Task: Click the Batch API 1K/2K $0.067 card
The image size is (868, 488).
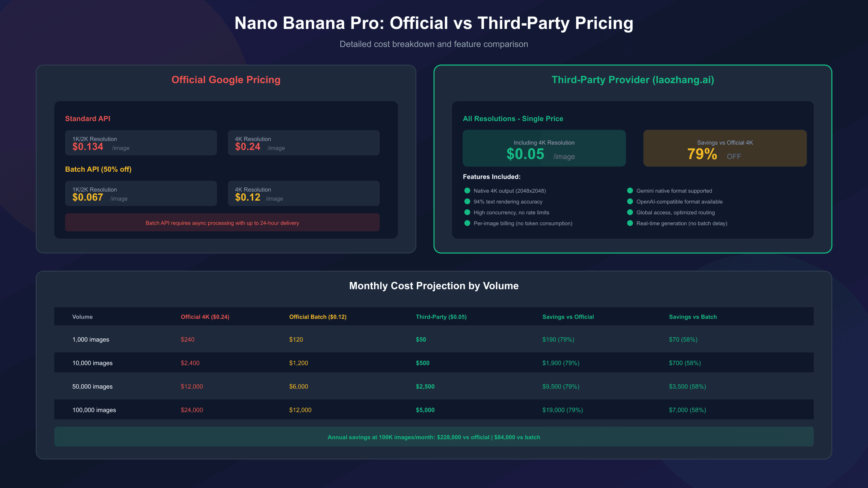Action: 141,193
